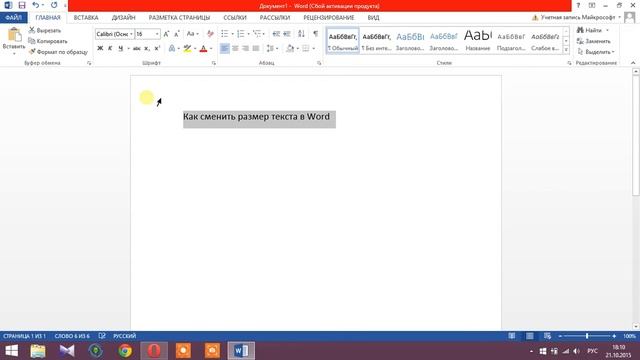Increase paragraph indent

[287, 34]
